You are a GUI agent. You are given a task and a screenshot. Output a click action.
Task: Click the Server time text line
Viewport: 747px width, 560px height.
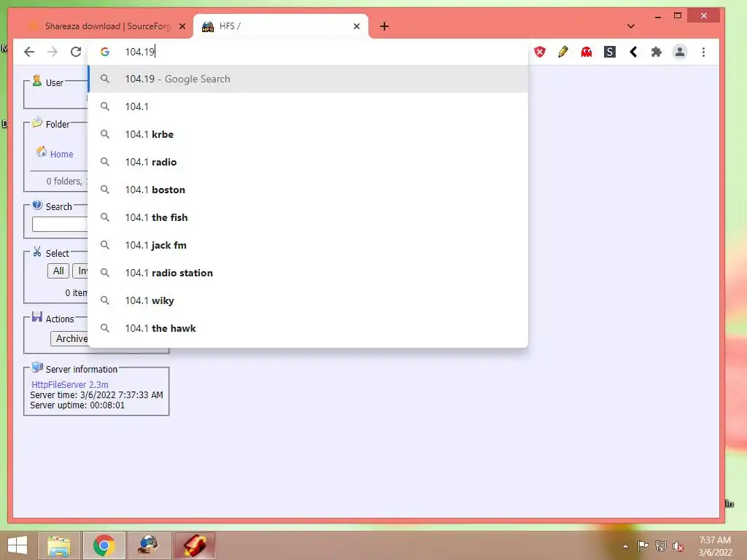tap(97, 394)
